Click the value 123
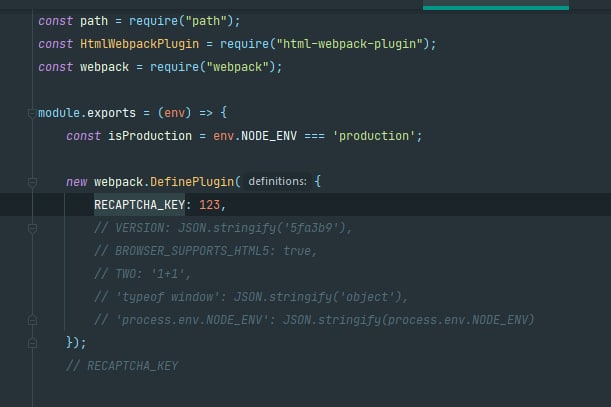This screenshot has width=611, height=407. (210, 205)
